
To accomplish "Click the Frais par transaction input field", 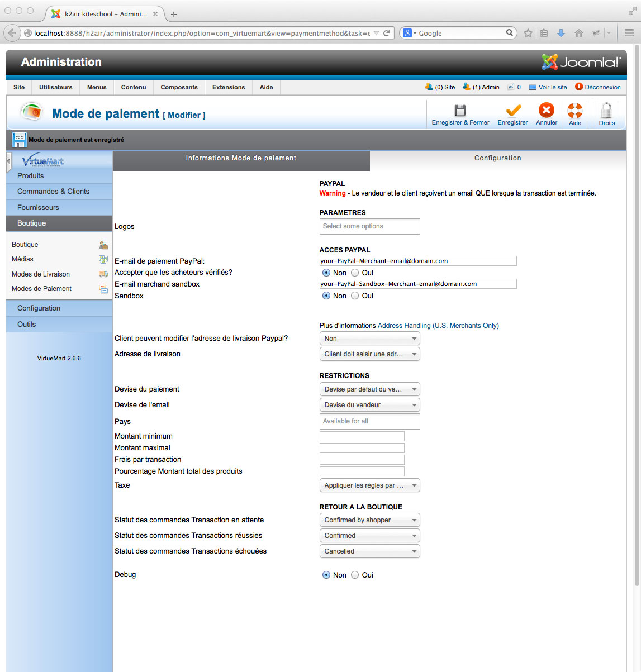I will pyautogui.click(x=362, y=460).
